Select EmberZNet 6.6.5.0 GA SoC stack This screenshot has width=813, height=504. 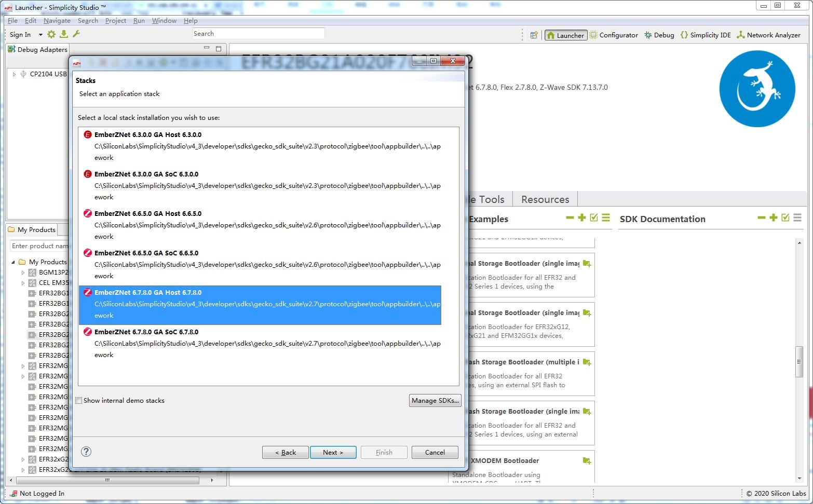pos(260,265)
